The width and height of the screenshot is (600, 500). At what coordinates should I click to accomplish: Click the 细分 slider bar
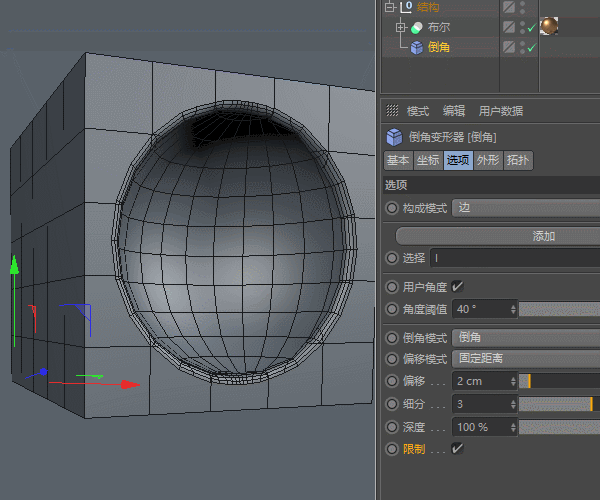point(559,404)
